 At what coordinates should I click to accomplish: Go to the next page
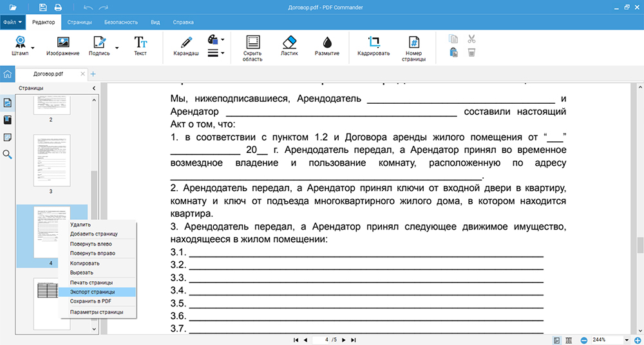[x=344, y=340]
